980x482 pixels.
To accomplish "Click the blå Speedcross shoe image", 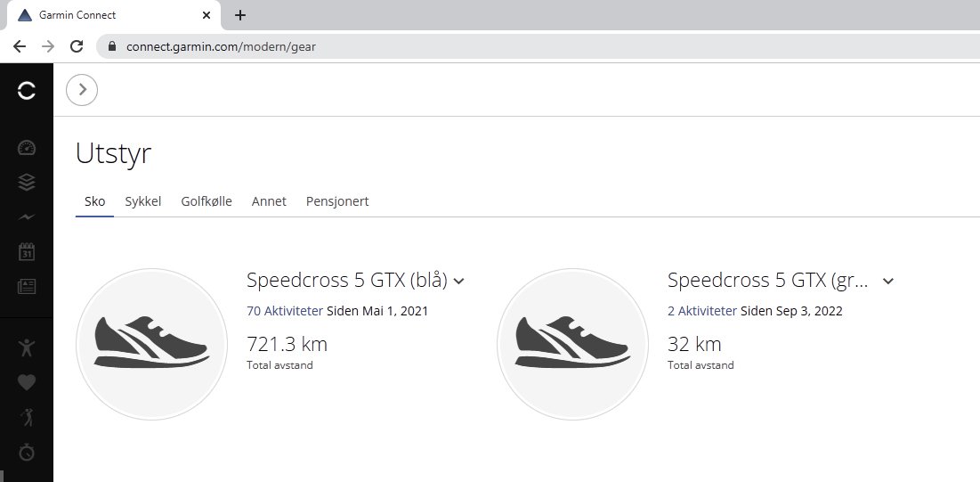I will pos(151,344).
